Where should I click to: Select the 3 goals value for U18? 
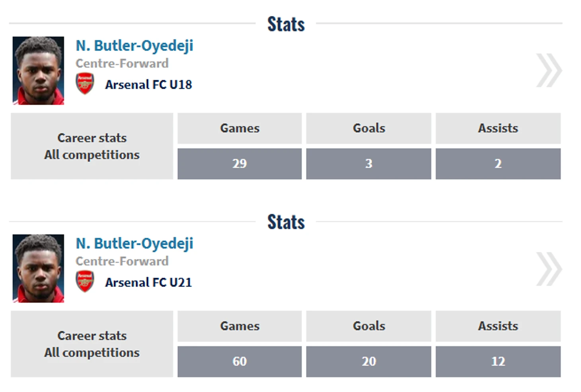tap(368, 164)
